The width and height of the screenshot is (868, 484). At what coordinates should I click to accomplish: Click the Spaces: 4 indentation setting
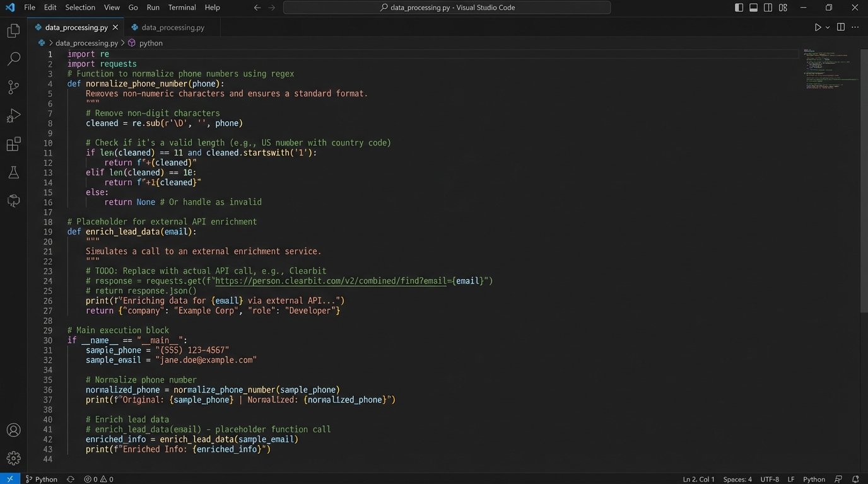737,479
